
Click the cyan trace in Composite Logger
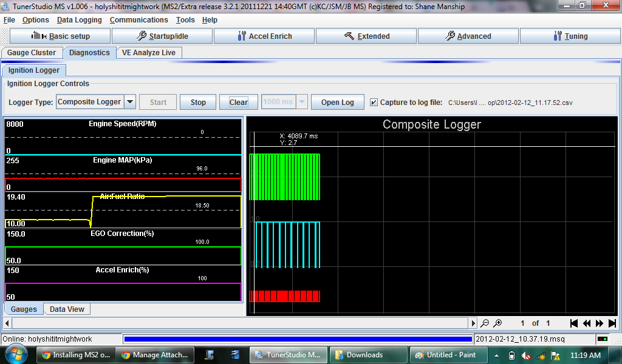click(x=287, y=244)
